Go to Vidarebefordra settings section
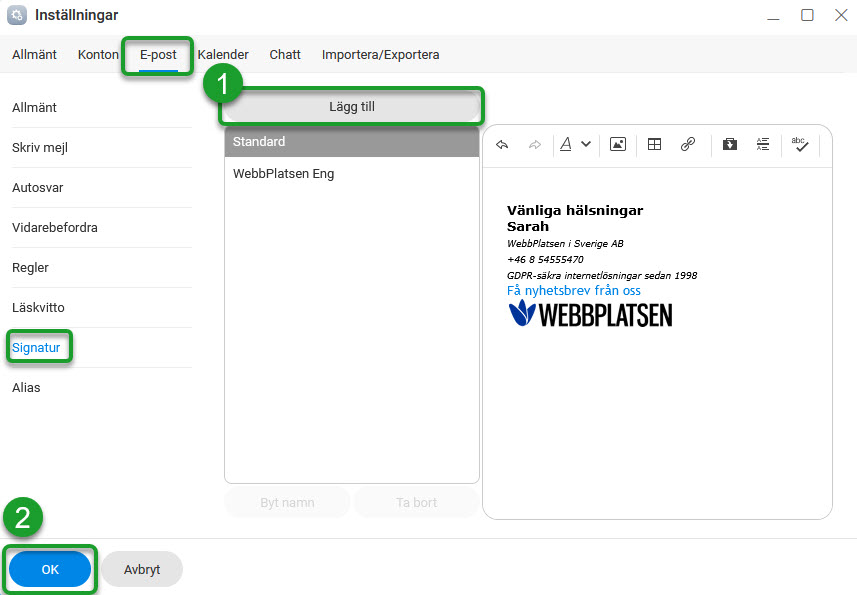Viewport: 857px width, 595px height. [x=55, y=228]
